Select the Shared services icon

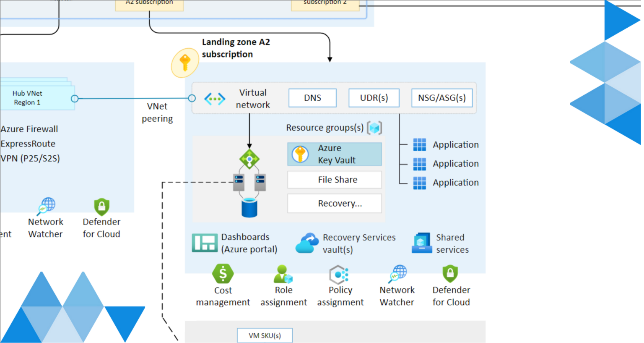tap(422, 243)
